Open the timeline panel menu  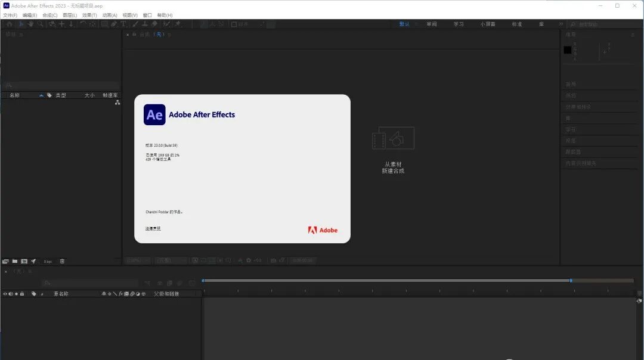pos(30,271)
